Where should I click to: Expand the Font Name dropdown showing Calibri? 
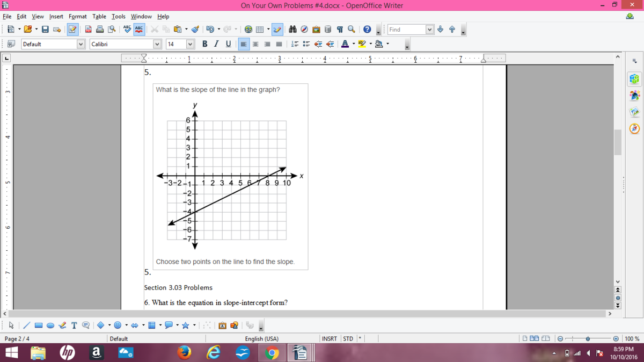tap(157, 44)
